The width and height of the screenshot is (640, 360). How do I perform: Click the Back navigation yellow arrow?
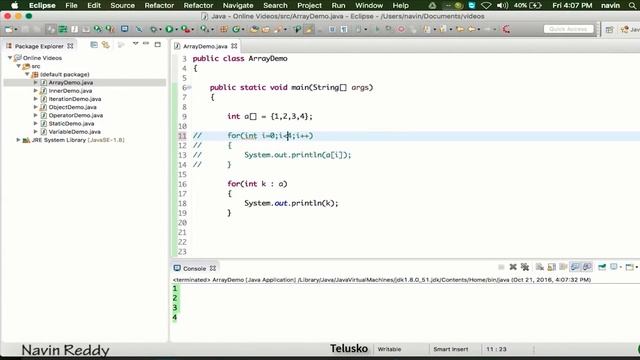[471, 29]
